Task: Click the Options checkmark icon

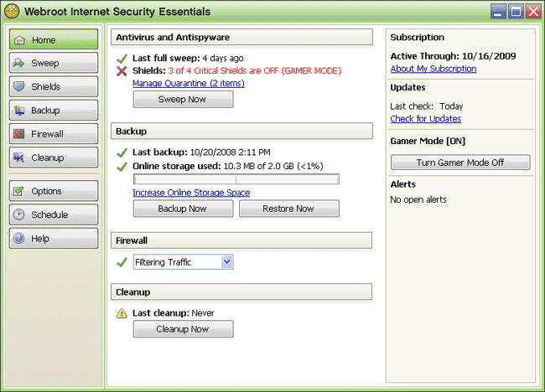Action: pyautogui.click(x=18, y=191)
